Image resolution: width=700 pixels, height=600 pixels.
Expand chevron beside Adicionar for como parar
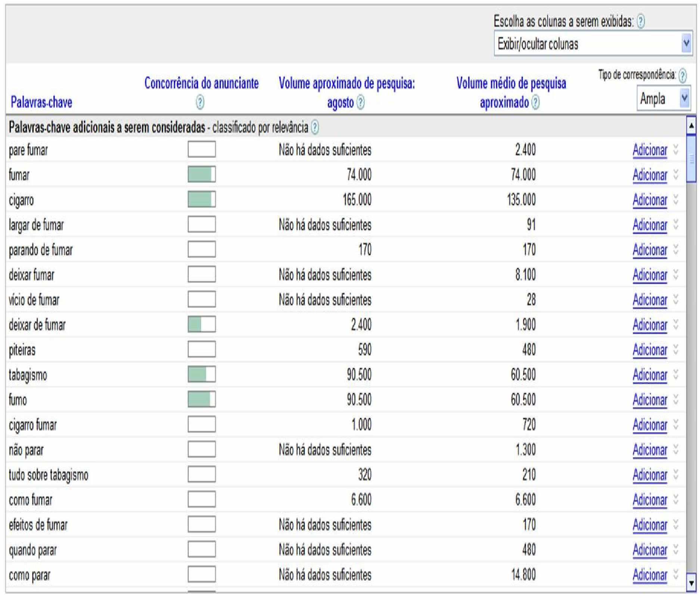676,575
